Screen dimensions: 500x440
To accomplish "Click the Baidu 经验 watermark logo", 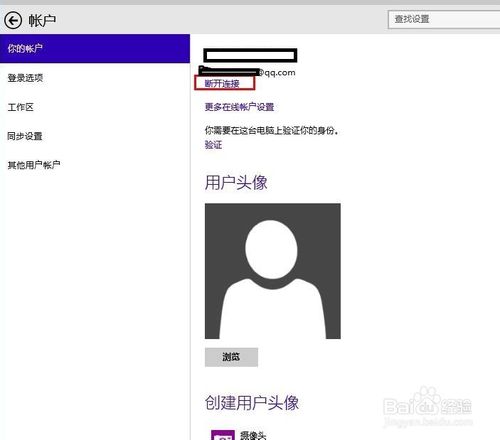I will click(x=428, y=407).
